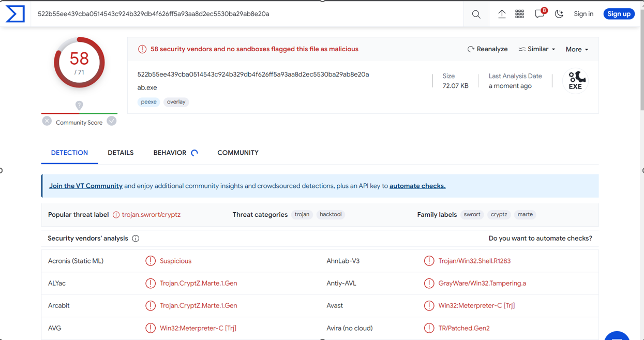Click the automate checks link
The width and height of the screenshot is (644, 340).
417,186
